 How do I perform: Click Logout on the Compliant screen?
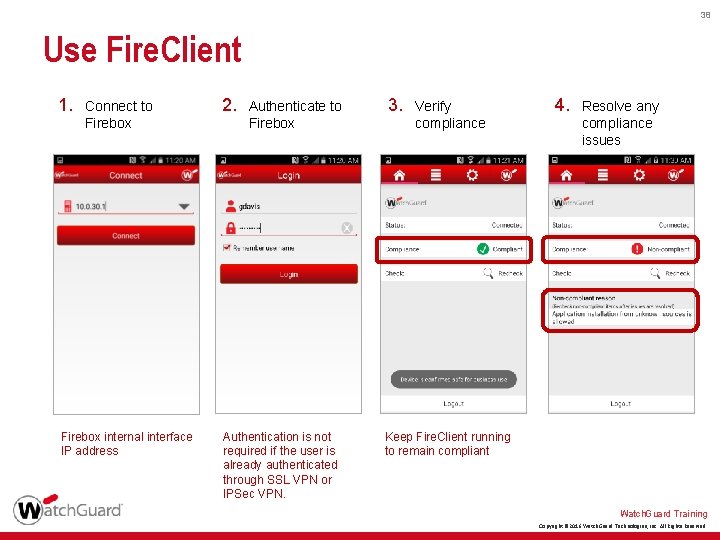(x=453, y=404)
